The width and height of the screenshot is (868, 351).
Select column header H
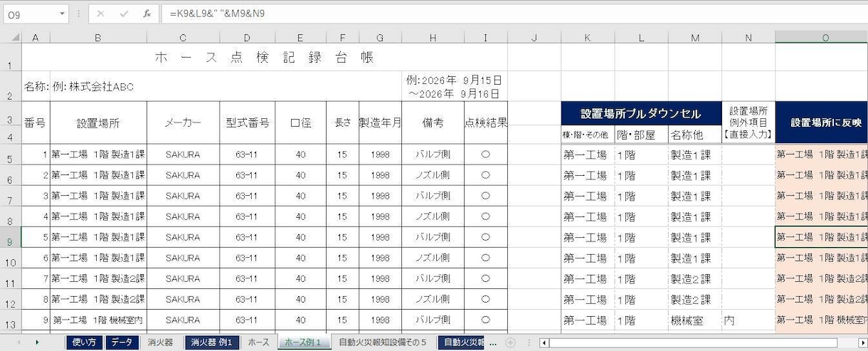coord(433,38)
